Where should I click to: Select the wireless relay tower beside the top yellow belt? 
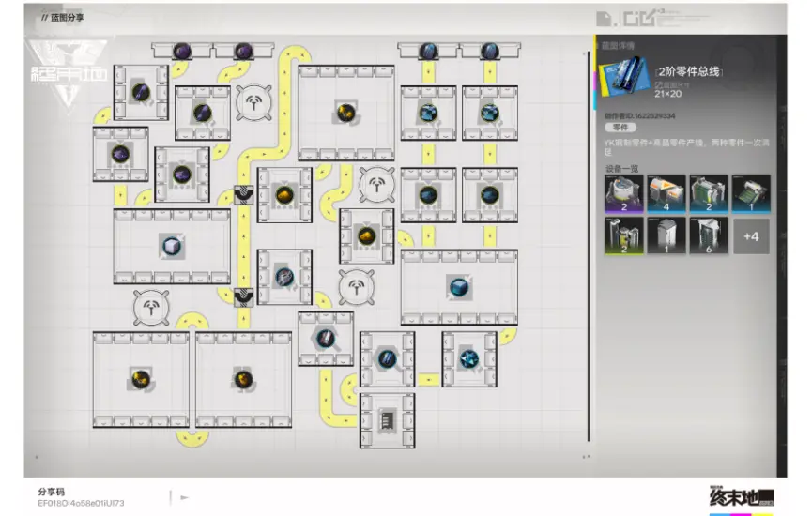click(253, 102)
